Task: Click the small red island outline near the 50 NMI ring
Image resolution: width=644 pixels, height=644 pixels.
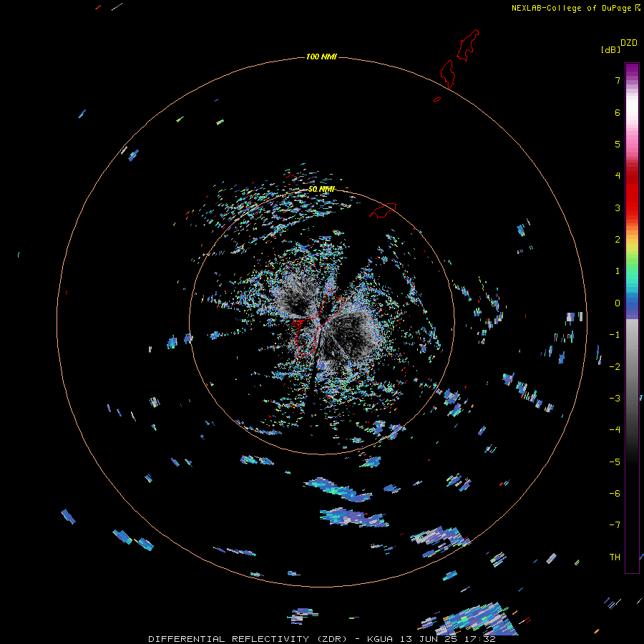Action: (383, 210)
